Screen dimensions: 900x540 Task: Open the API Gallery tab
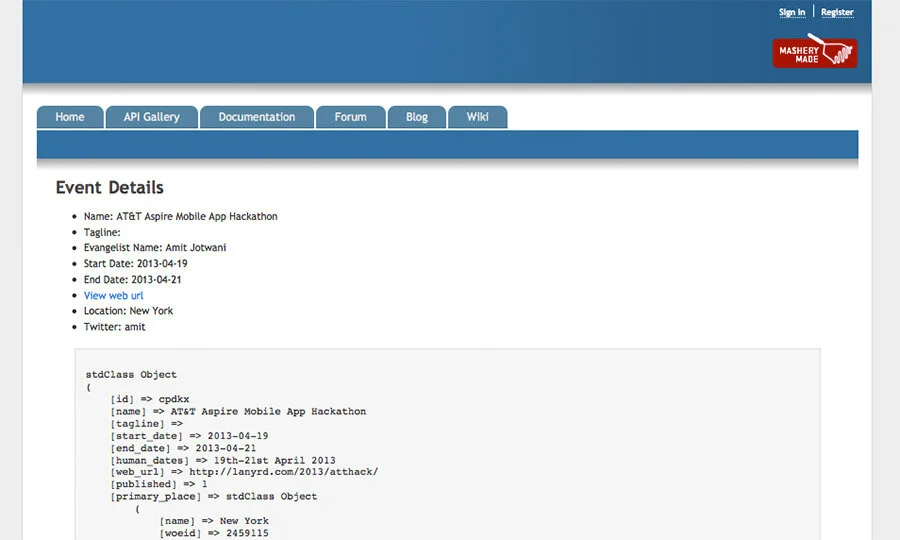click(x=152, y=117)
